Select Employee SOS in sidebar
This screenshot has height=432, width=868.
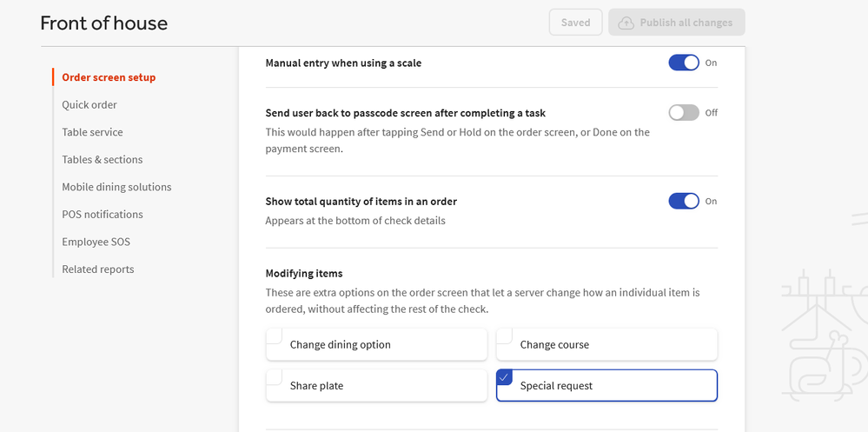pos(96,242)
